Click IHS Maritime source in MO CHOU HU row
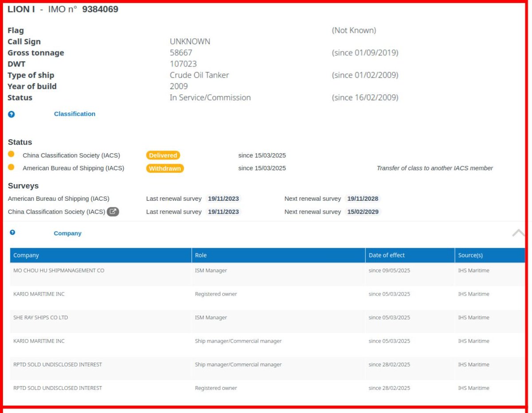This screenshot has height=413, width=532. (x=473, y=270)
